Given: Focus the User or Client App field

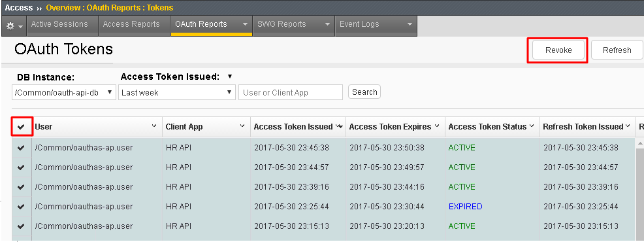Looking at the screenshot, I should click(x=291, y=92).
